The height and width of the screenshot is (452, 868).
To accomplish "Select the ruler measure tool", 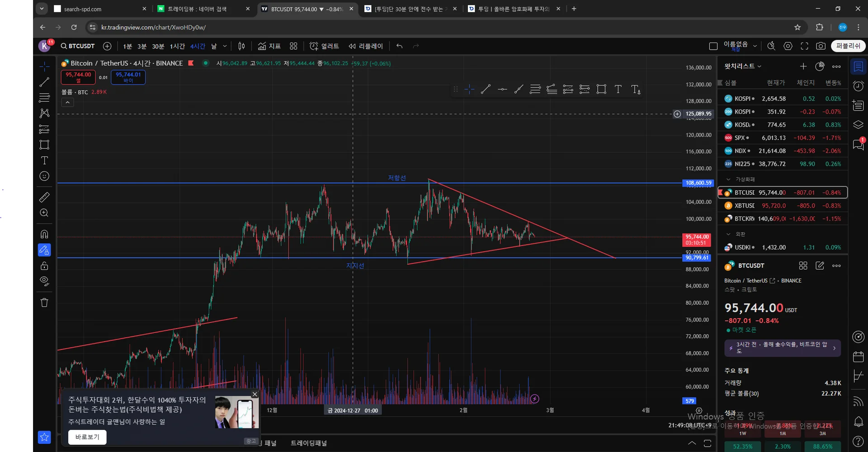I will (x=44, y=197).
